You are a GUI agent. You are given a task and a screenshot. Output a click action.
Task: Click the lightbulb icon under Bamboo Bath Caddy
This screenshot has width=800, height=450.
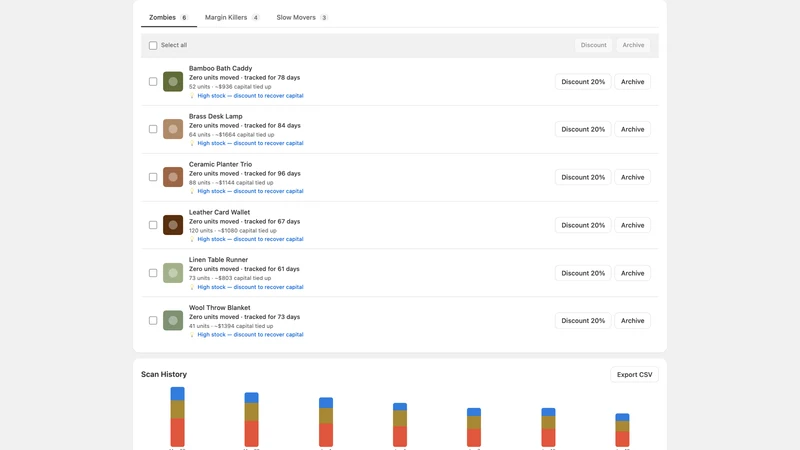[x=192, y=95]
